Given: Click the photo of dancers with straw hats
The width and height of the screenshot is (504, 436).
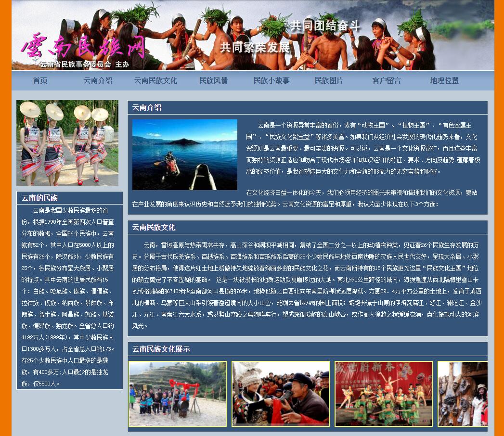Looking at the screenshot, I should tap(67, 143).
